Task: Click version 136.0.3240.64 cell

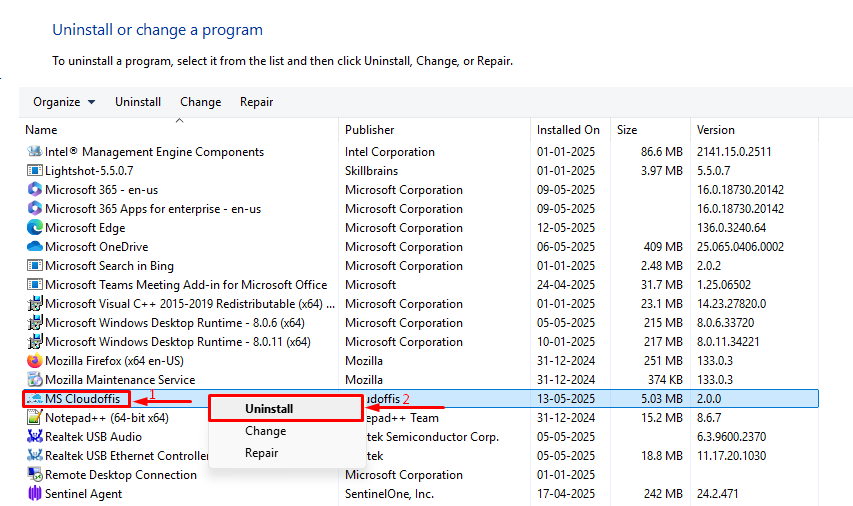Action: 731,228
